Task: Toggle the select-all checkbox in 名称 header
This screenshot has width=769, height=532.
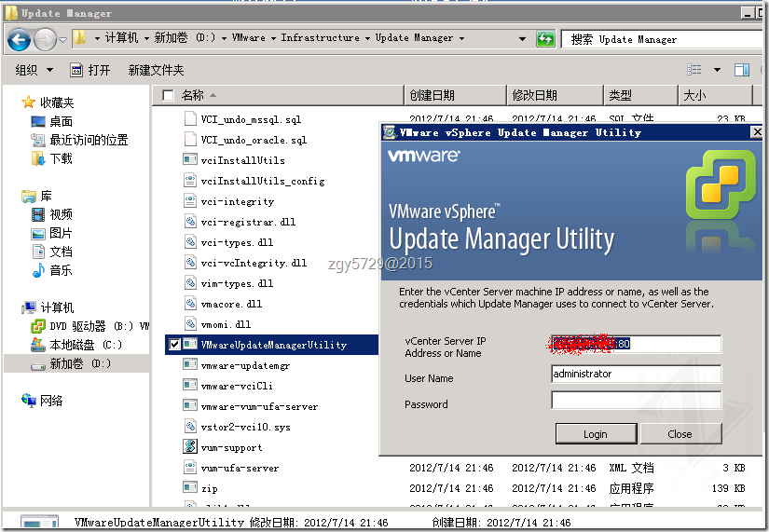Action: pos(168,95)
